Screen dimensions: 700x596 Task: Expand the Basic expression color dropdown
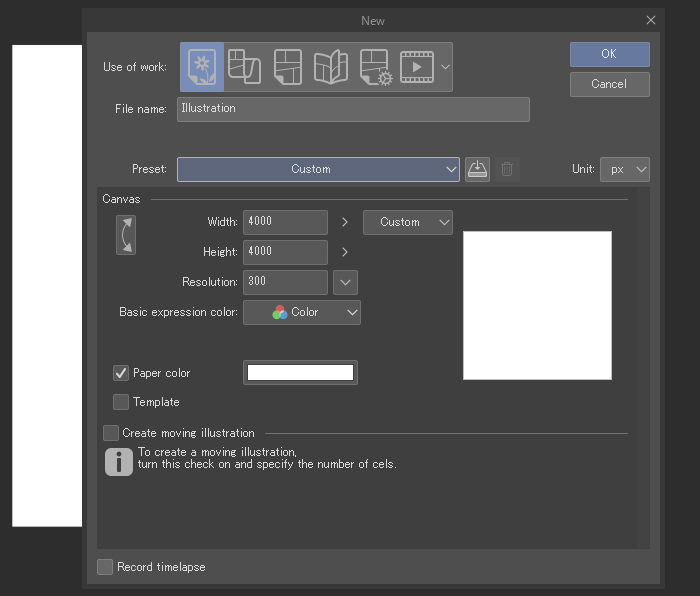(302, 312)
